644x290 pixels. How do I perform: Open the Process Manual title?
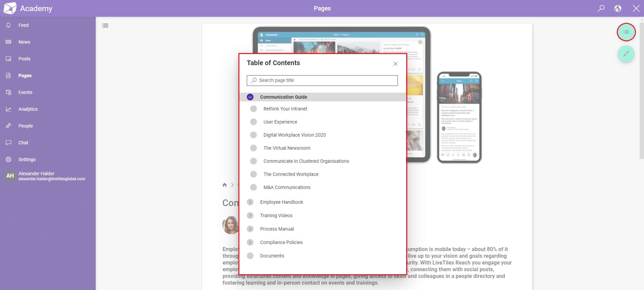click(x=277, y=229)
